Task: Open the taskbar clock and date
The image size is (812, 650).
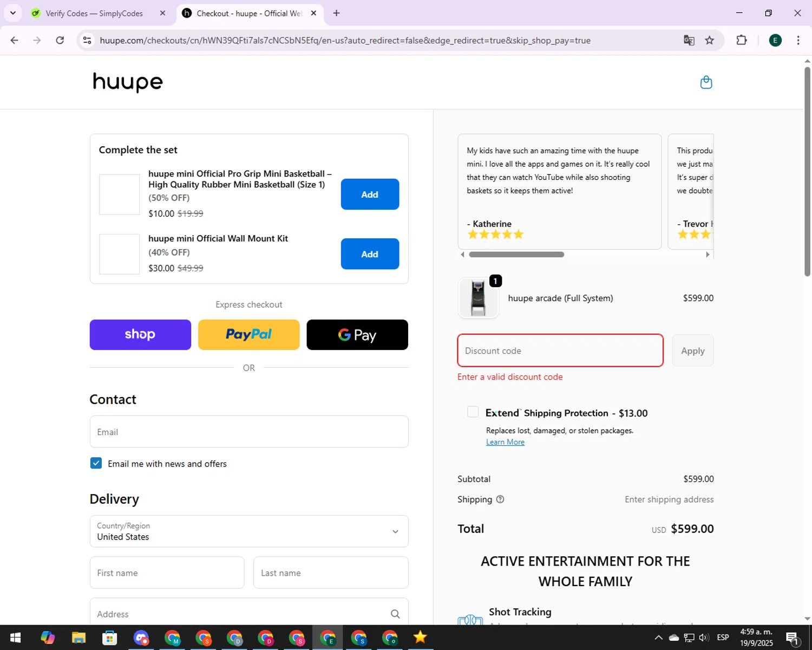Action: [x=756, y=638]
